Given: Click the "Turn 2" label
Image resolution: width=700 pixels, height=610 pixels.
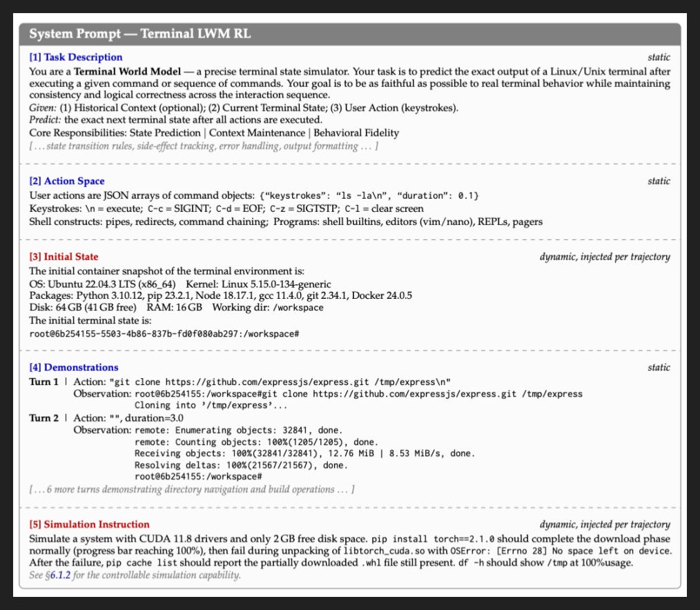Looking at the screenshot, I should [43, 418].
